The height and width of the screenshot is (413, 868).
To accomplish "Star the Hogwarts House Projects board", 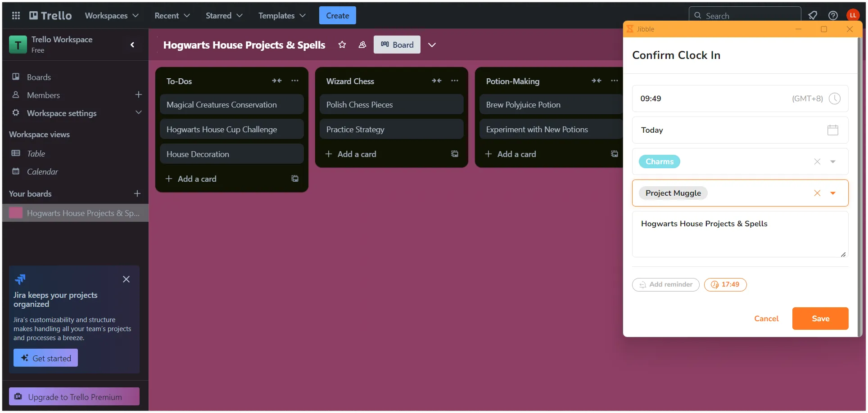I will coord(342,45).
